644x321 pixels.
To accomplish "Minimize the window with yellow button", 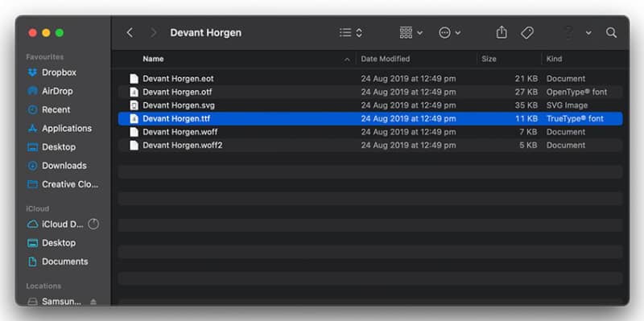I will (47, 33).
